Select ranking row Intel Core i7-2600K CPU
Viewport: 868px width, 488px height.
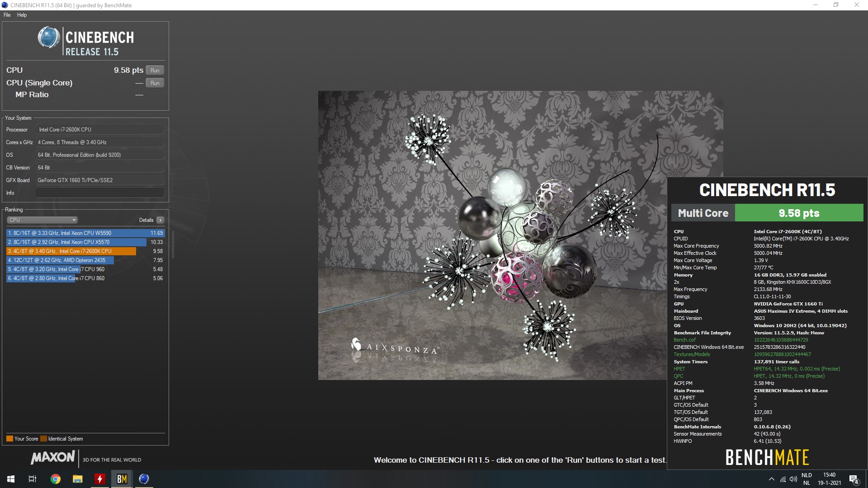(85, 251)
